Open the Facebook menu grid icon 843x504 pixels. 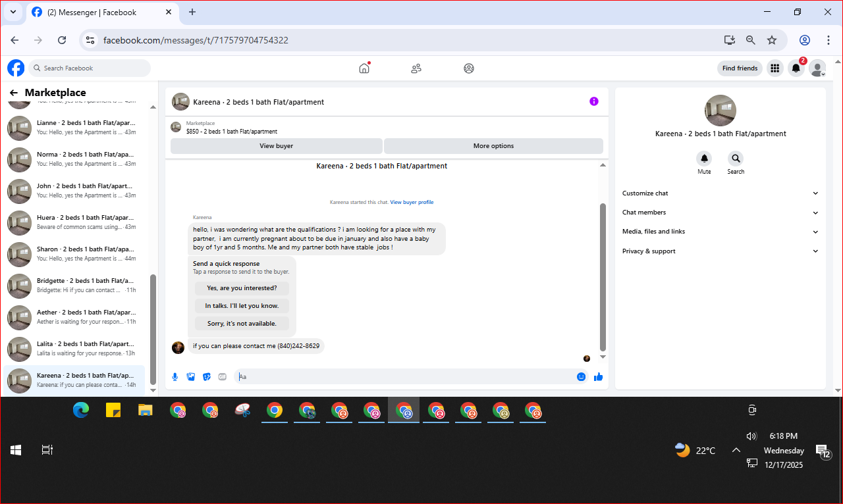[775, 68]
